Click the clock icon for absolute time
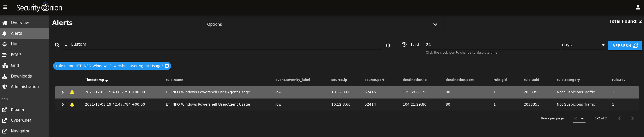The width and height of the screenshot is (644, 137). tap(404, 45)
